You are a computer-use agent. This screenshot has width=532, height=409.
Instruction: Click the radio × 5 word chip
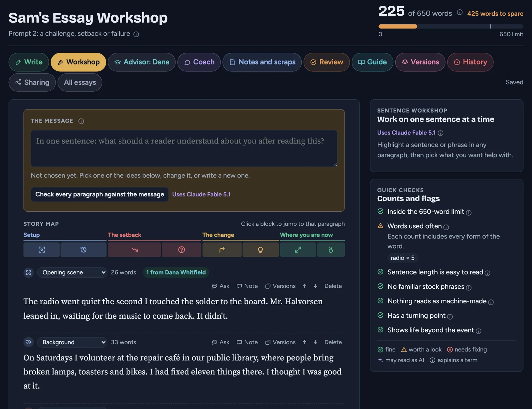[x=403, y=258]
